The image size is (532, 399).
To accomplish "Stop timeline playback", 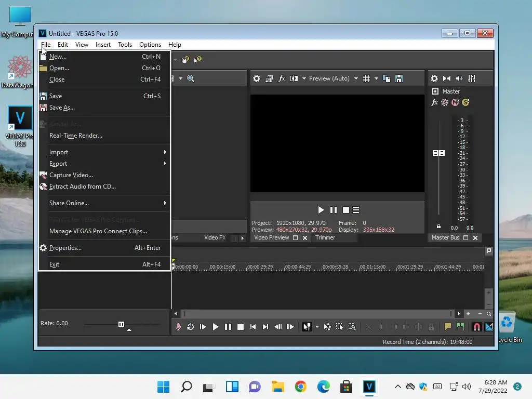I will point(241,327).
